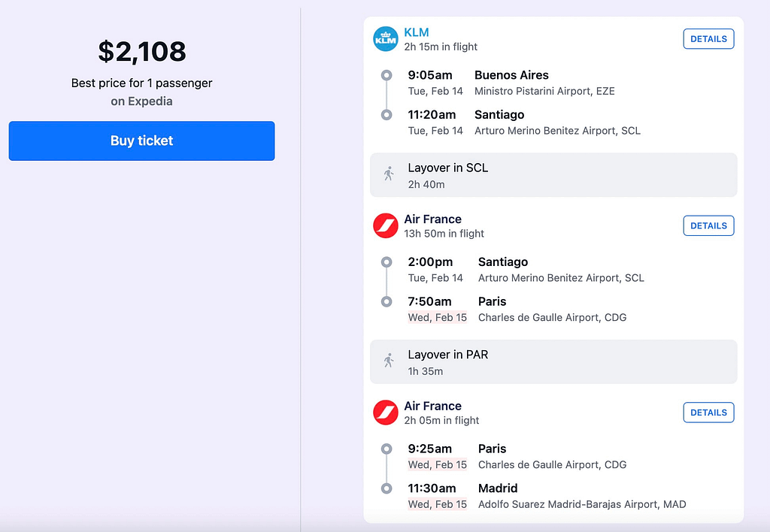Click the 7:50am arrival time
770x532 pixels.
click(x=429, y=302)
